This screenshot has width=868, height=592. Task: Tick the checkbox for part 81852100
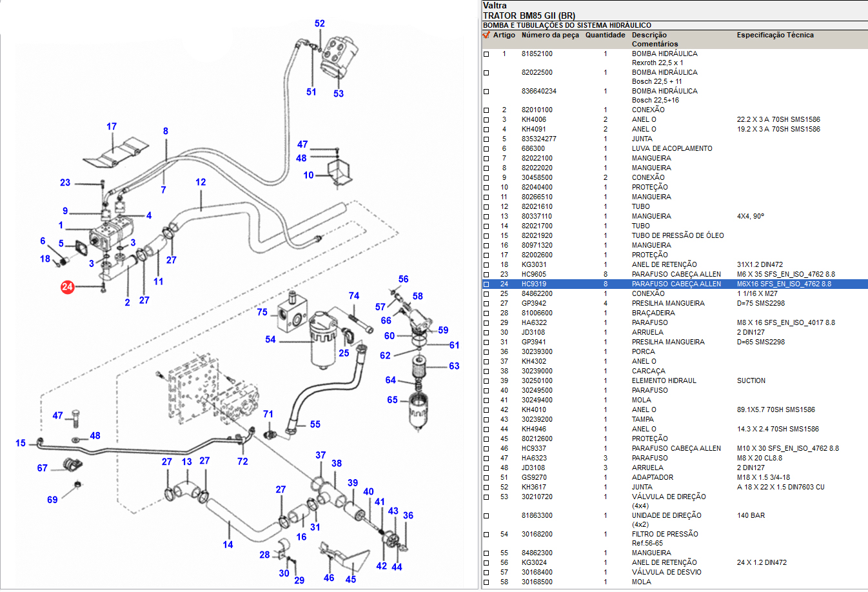click(x=486, y=54)
